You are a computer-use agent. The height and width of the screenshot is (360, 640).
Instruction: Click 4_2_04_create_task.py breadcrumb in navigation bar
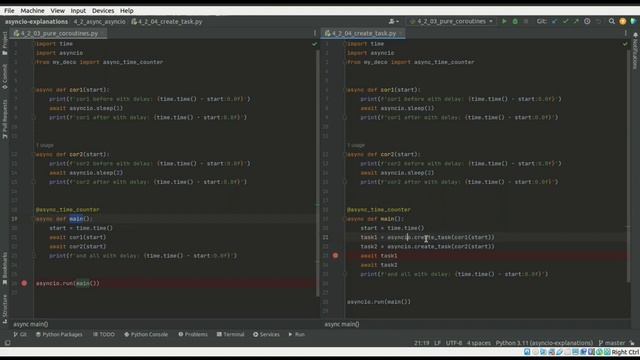click(167, 22)
